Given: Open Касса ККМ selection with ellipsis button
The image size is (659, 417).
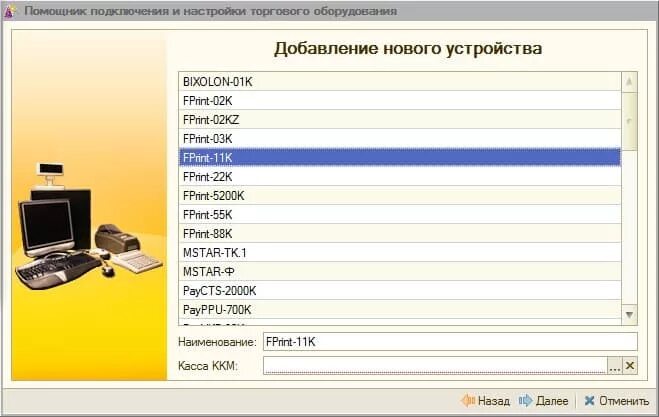Looking at the screenshot, I should coord(614,365).
